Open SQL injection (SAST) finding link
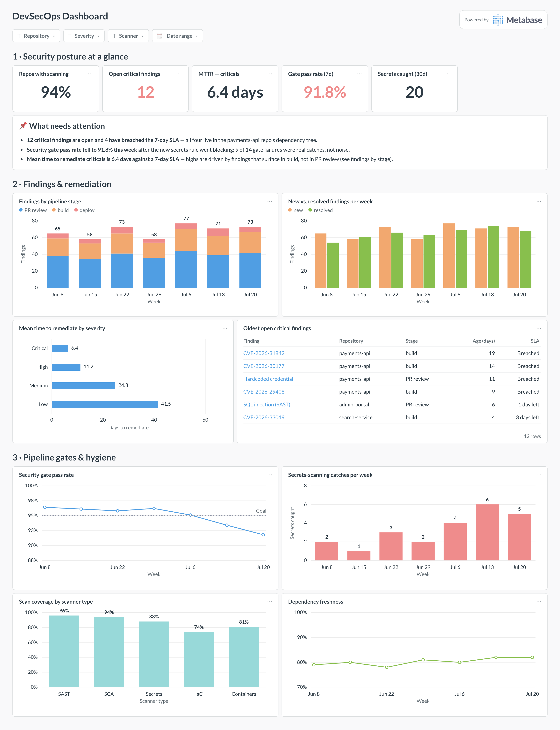560x730 pixels. point(267,405)
